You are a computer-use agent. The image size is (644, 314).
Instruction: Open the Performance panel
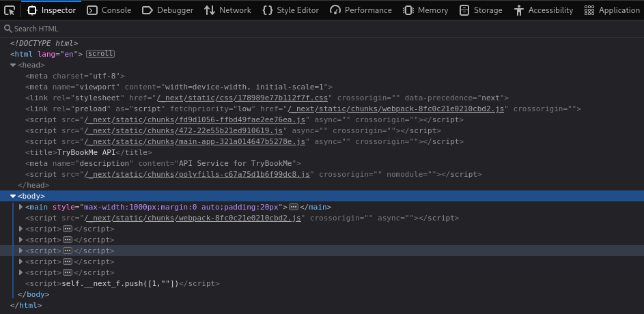coord(361,10)
